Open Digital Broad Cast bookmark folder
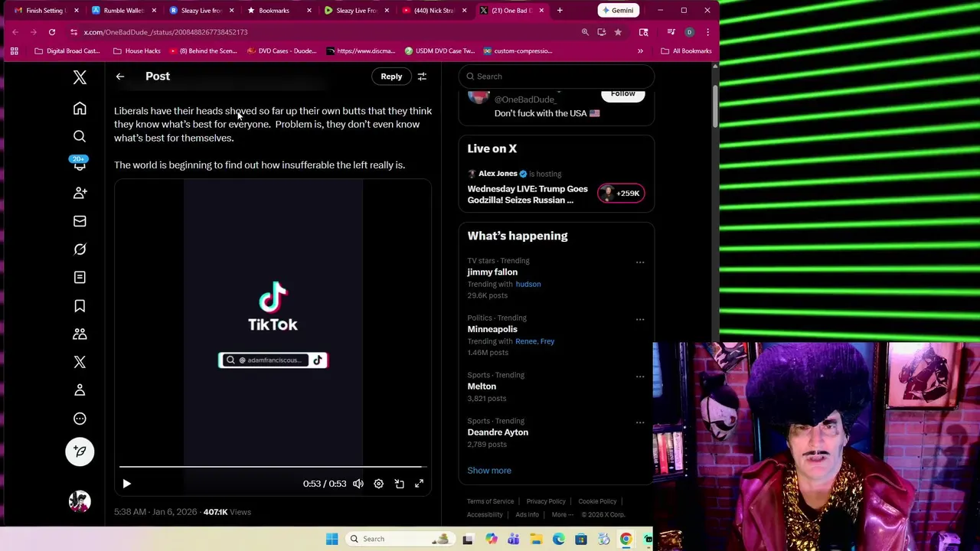The height and width of the screenshot is (551, 980). [x=67, y=51]
